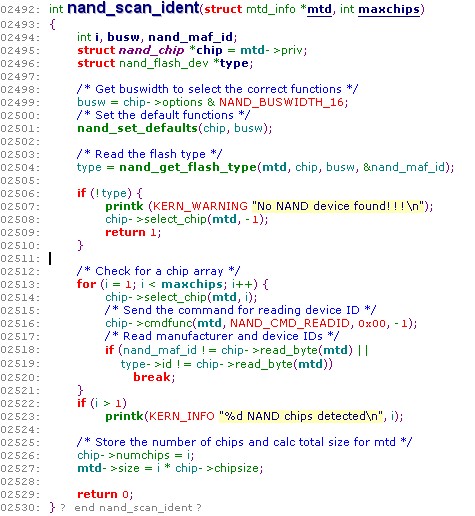Click the nand_scan_ident function name in the declaration
This screenshot has height=516, width=475.
133,8
